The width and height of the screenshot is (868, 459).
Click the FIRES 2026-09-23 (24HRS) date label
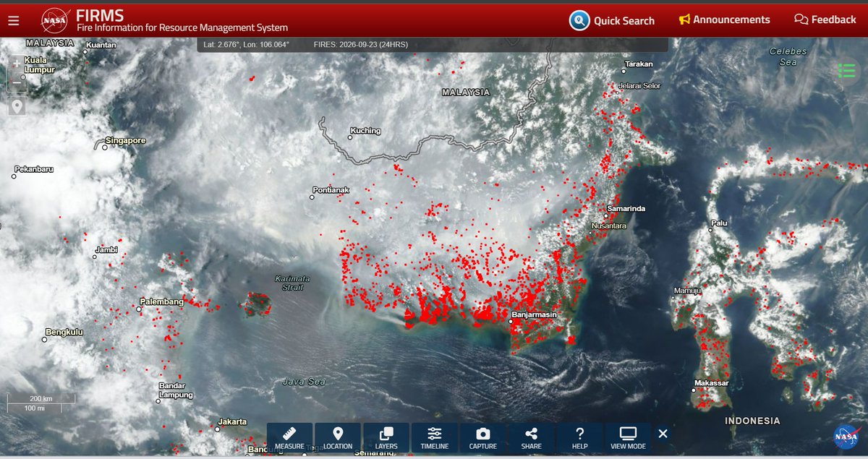tap(361, 45)
